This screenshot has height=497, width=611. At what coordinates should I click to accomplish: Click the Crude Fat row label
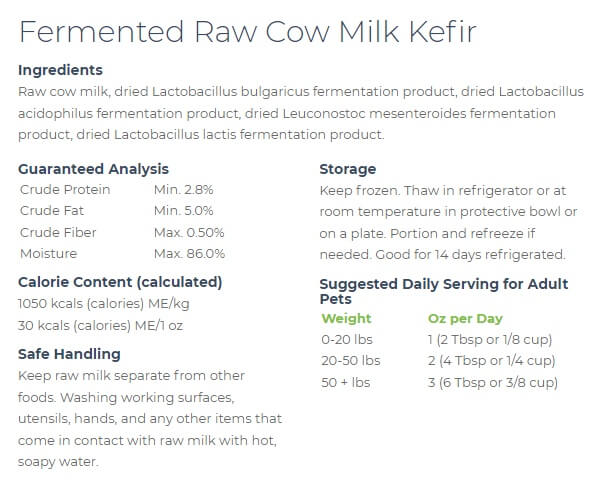click(52, 211)
